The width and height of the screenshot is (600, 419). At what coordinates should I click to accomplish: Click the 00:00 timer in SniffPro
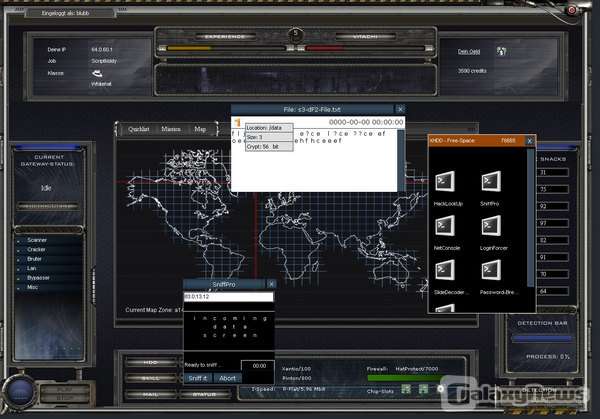(259, 366)
